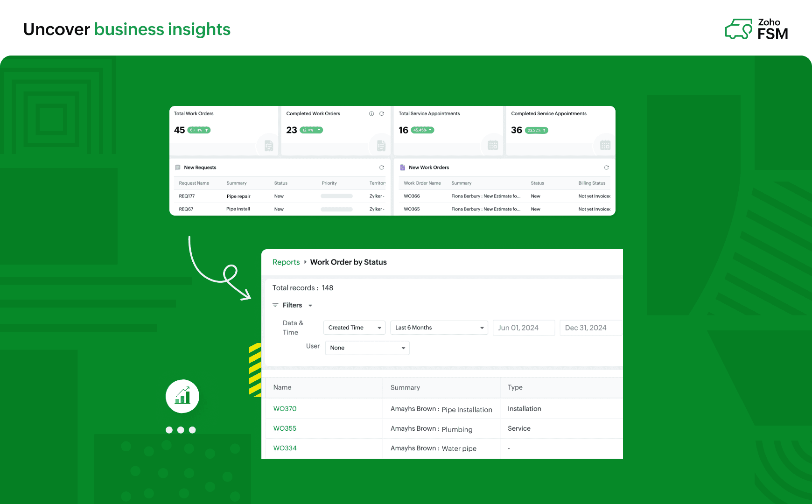Click the Filters funnel icon
Image resolution: width=812 pixels, height=504 pixels.
pyautogui.click(x=275, y=305)
